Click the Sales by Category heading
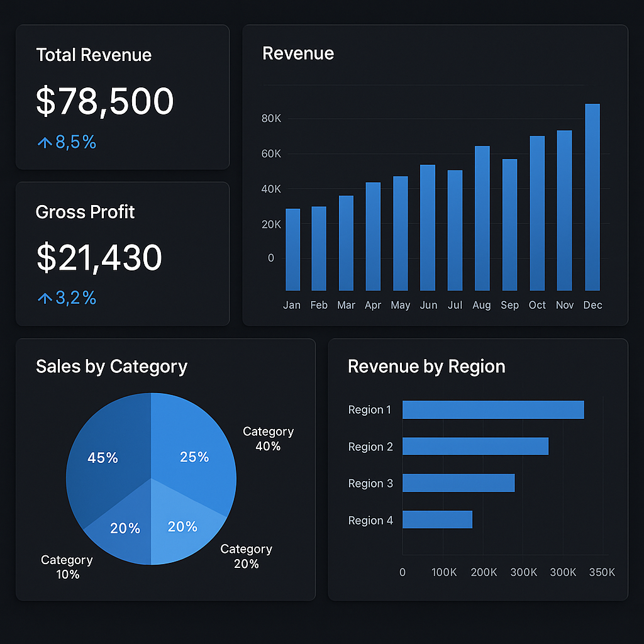 point(111,367)
